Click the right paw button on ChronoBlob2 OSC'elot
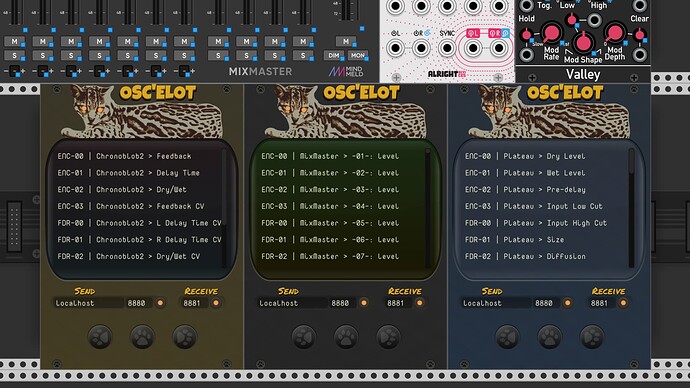Viewport: 690px width, 388px height. 184,337
